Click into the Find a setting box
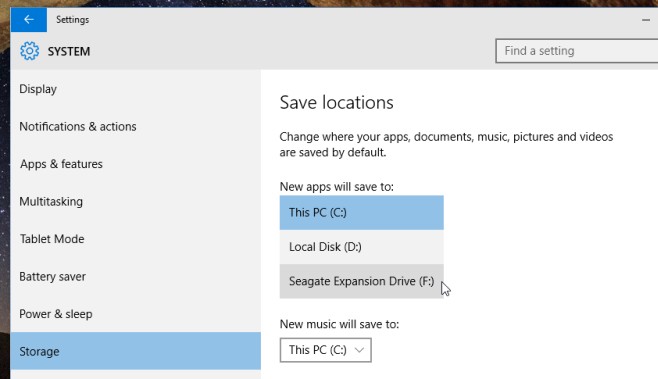The image size is (658, 379). pos(577,51)
